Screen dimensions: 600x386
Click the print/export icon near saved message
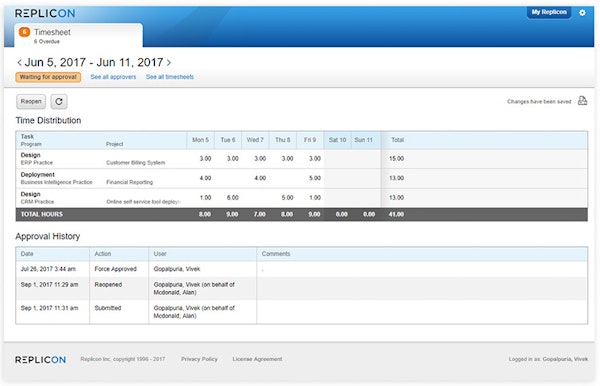point(582,101)
